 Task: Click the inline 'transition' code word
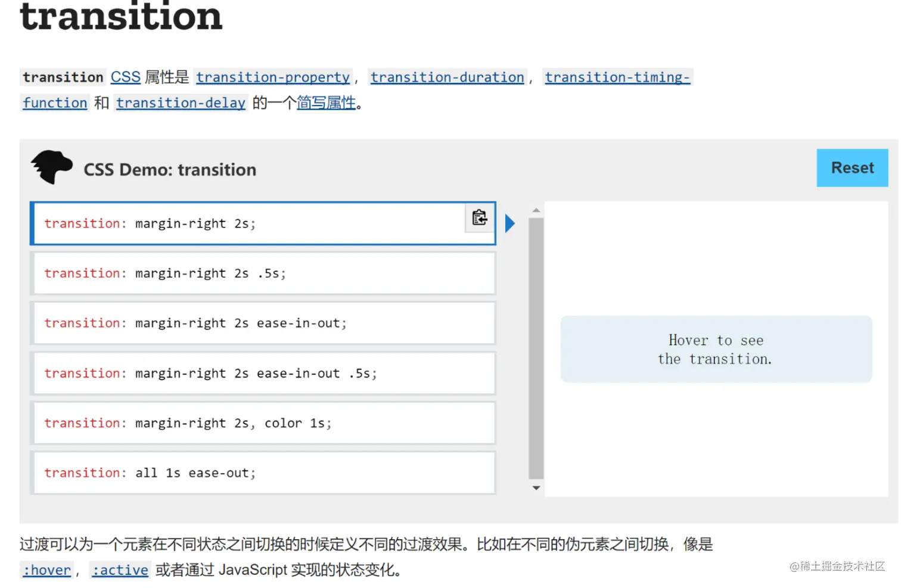pos(63,77)
